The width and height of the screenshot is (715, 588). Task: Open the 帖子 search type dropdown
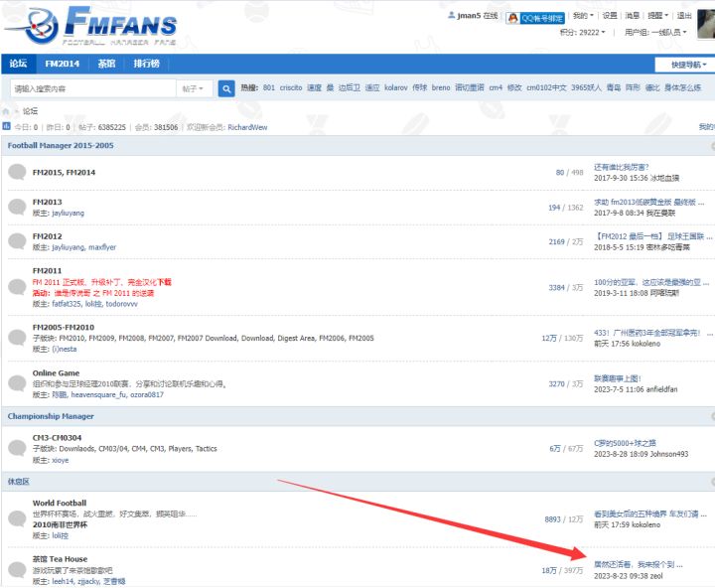(x=194, y=88)
